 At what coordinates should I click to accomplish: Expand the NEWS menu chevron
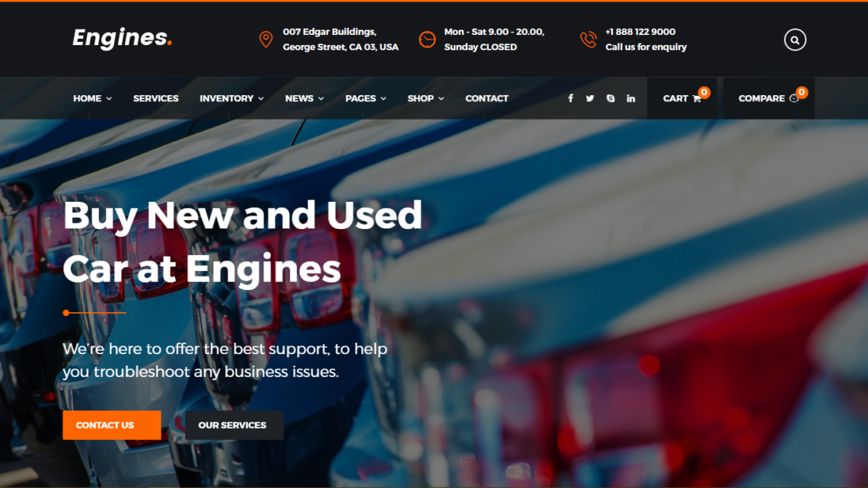(321, 98)
